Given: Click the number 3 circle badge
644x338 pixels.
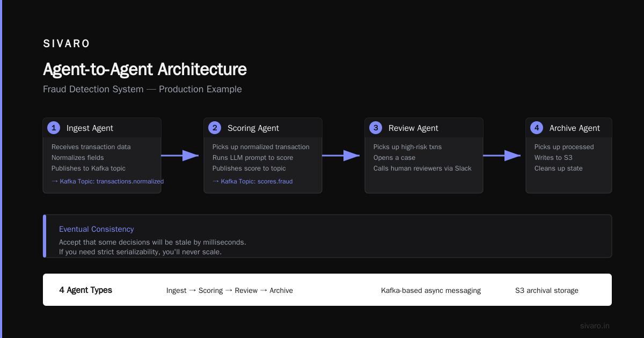Looking at the screenshot, I should point(376,128).
